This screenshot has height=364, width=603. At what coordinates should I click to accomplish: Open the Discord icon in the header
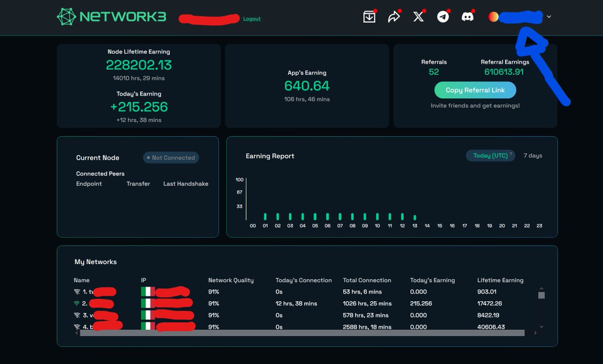point(467,17)
